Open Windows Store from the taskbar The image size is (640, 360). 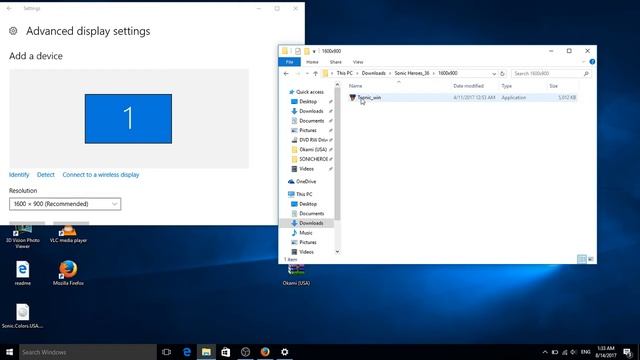click(226, 352)
